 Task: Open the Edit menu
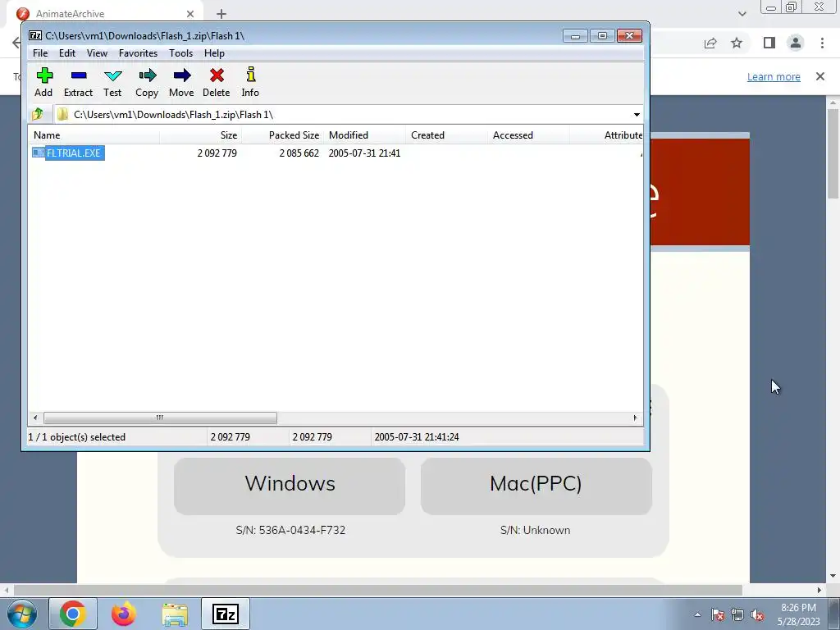click(67, 53)
